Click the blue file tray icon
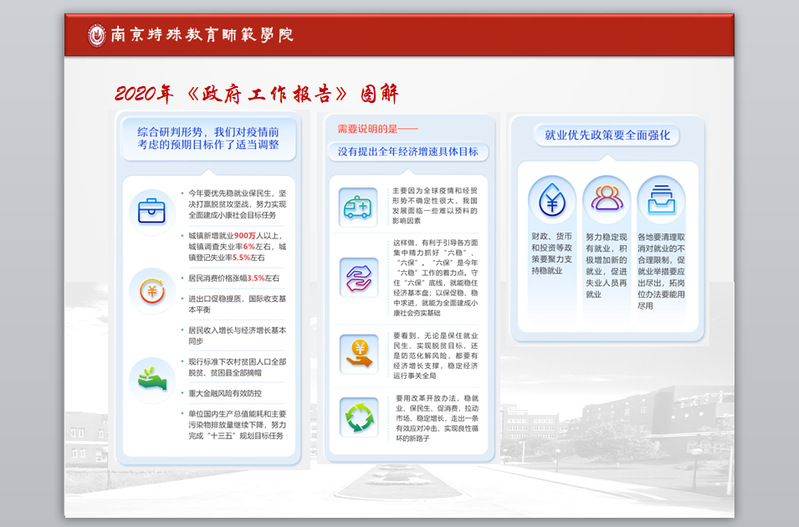 coord(659,200)
